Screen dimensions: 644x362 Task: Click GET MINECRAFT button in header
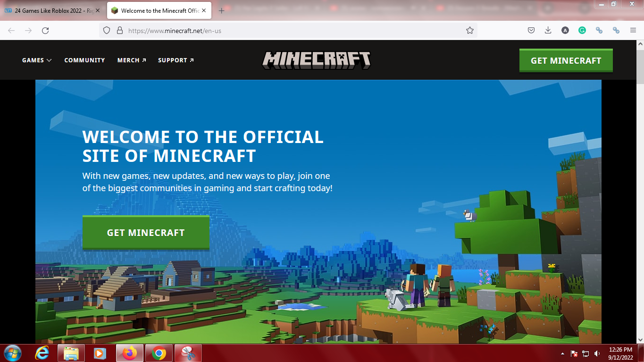tap(566, 60)
